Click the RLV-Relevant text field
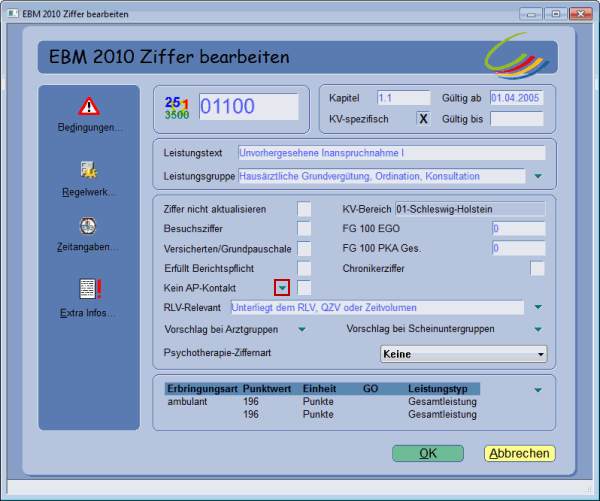This screenshot has height=501, width=600. click(x=377, y=307)
